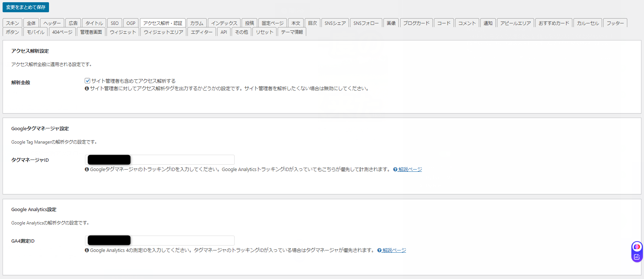Switch to the OGP tab

(x=131, y=23)
